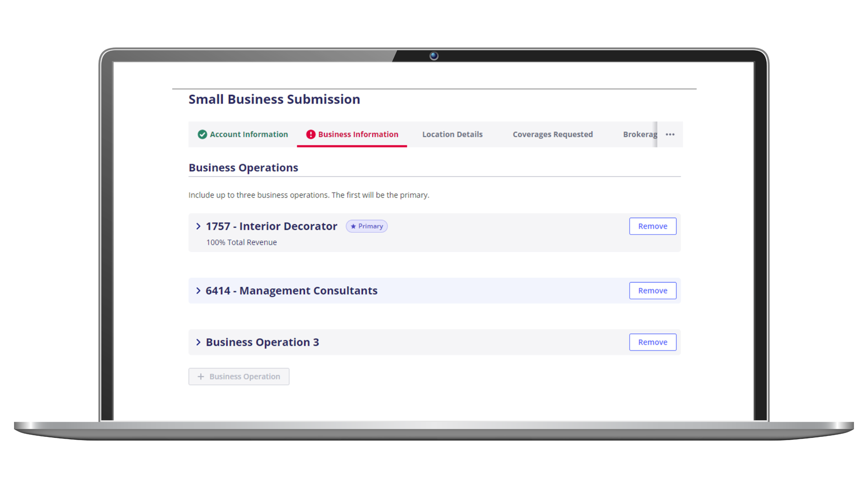Switch to the Account Information tab
The width and height of the screenshot is (868, 488).
click(x=249, y=134)
